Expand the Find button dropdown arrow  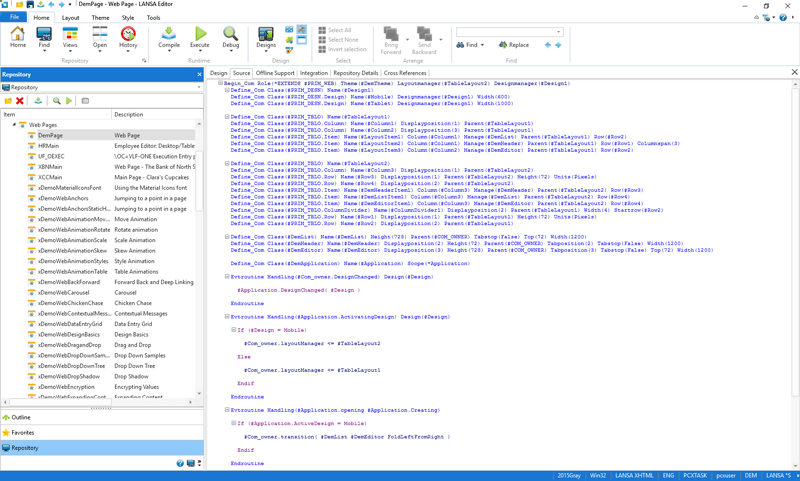click(x=485, y=45)
